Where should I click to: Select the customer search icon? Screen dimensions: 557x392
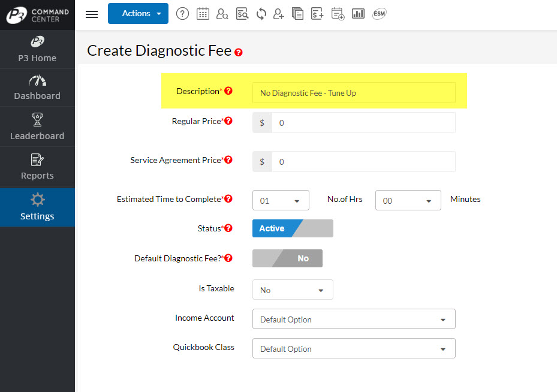tap(222, 13)
